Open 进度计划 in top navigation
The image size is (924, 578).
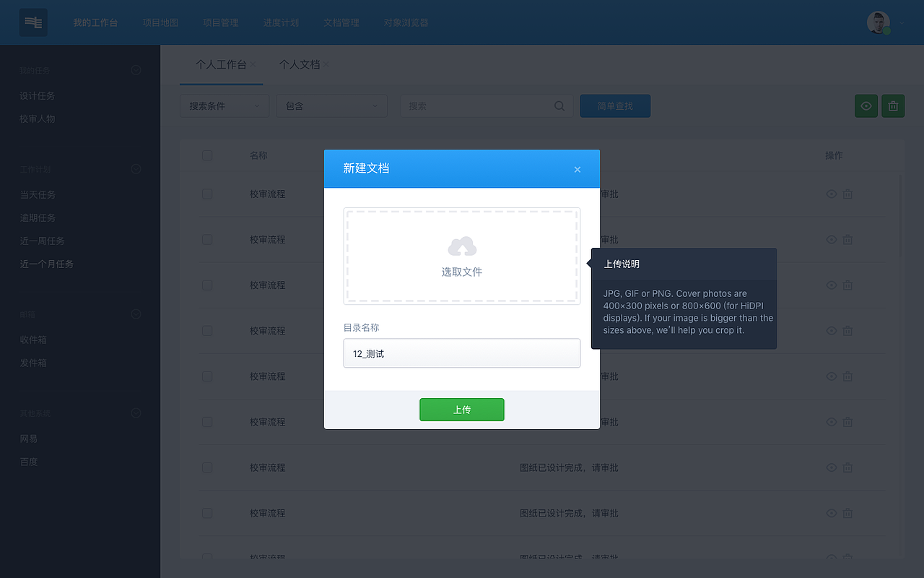[281, 22]
